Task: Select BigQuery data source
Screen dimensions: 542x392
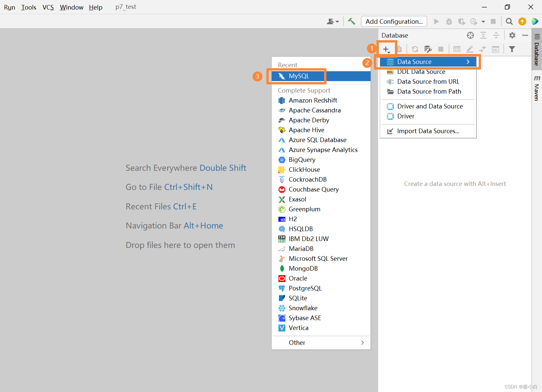Action: click(x=321, y=160)
